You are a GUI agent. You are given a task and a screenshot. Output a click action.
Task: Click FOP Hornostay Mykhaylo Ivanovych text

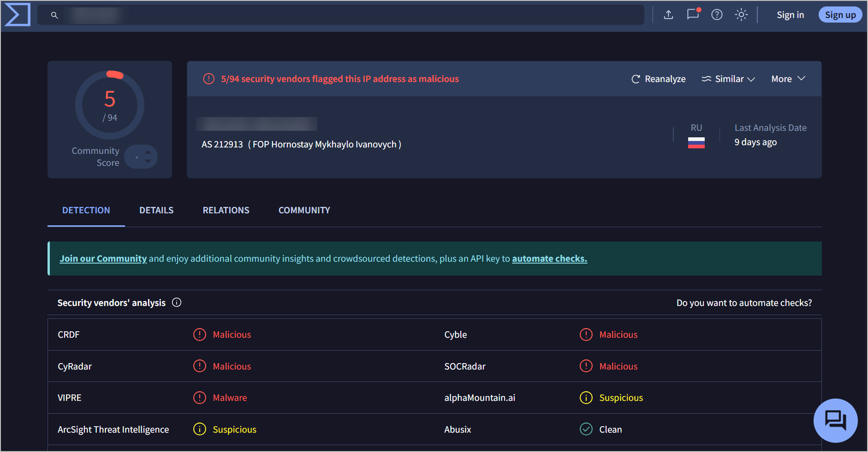(x=325, y=144)
